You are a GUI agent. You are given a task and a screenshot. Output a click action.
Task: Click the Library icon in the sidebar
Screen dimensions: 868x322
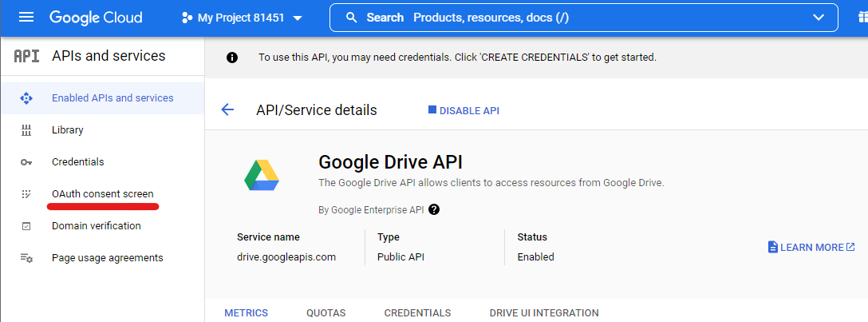pos(26,130)
